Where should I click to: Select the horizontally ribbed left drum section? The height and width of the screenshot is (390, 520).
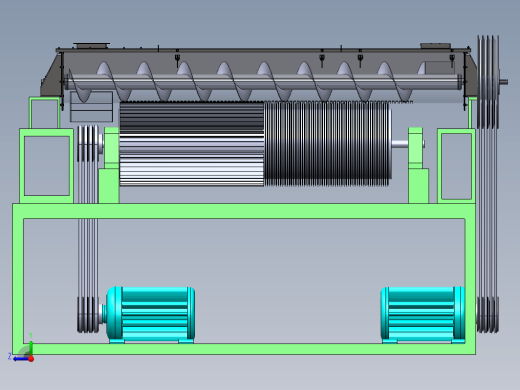click(192, 144)
